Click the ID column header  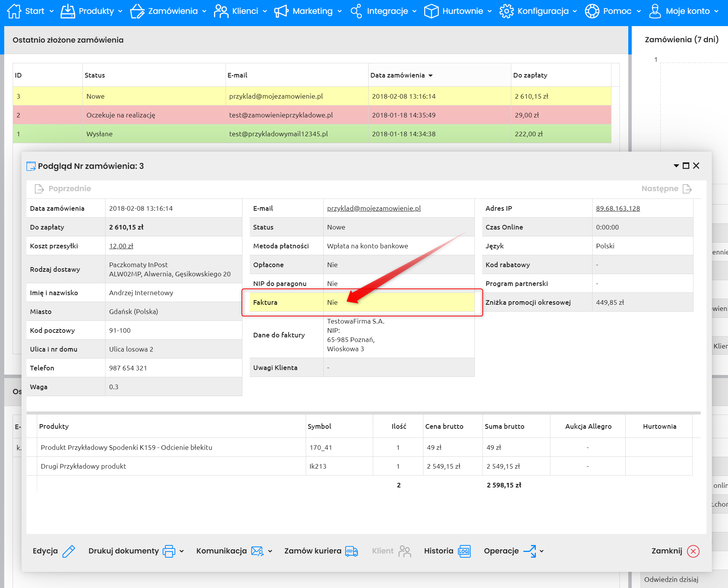48,75
